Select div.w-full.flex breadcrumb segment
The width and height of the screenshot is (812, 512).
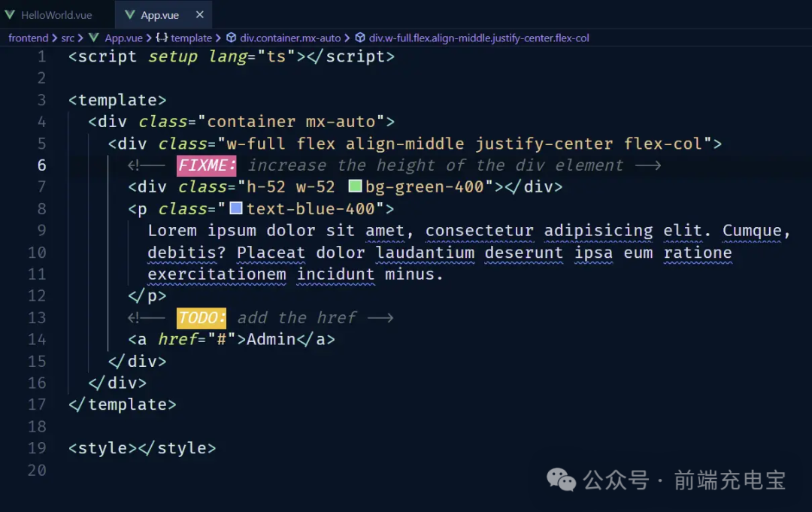[478, 38]
